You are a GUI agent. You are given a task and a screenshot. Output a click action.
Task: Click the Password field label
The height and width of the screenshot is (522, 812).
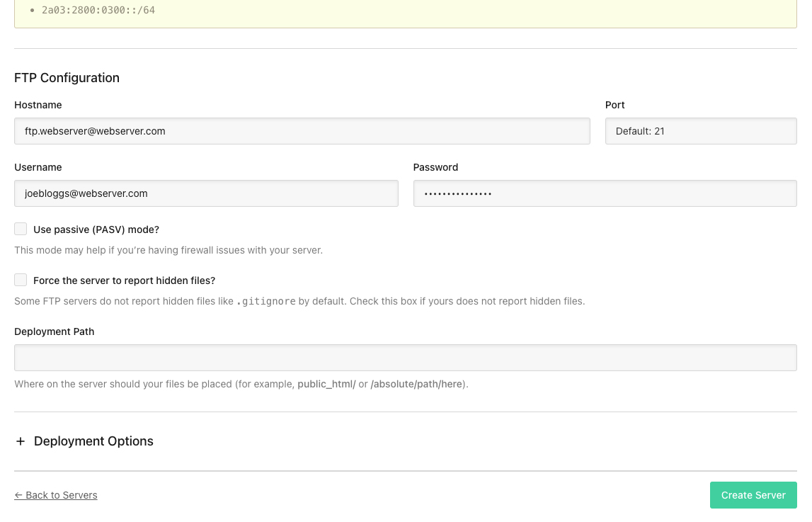[x=435, y=167]
